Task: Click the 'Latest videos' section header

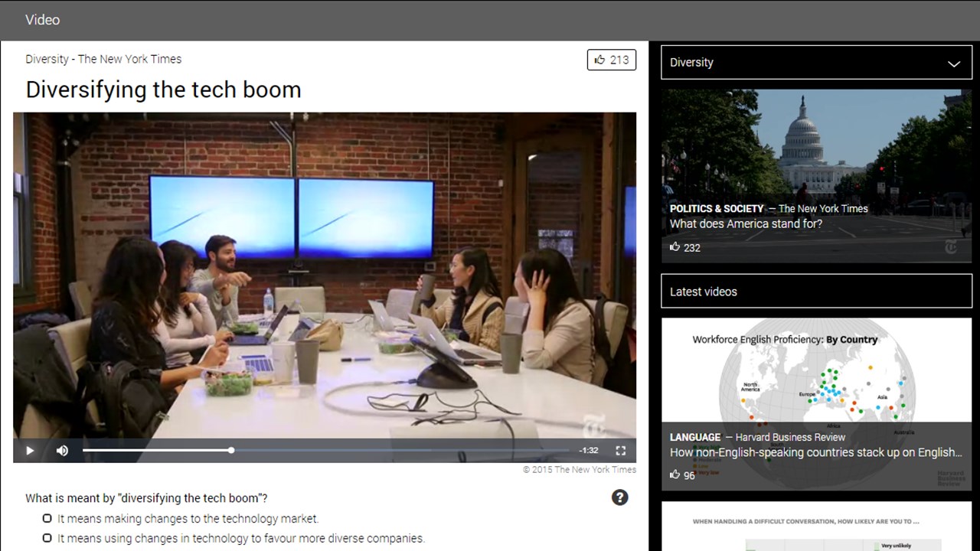Action: pos(817,292)
